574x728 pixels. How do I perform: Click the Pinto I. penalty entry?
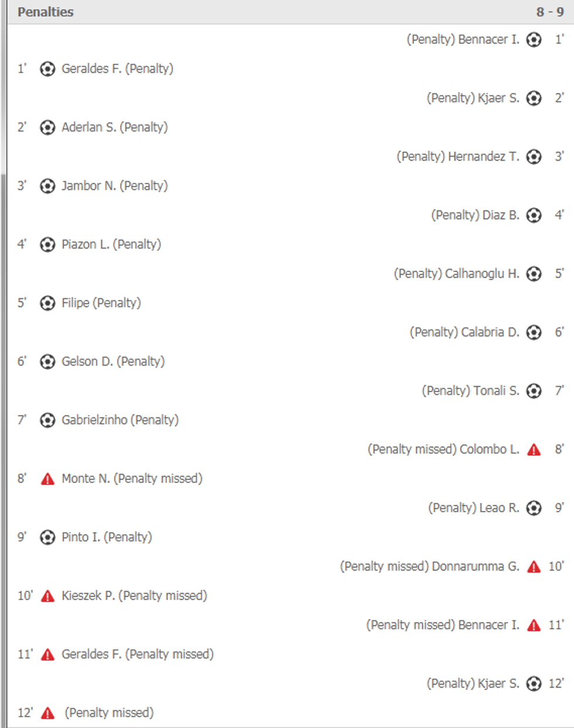tap(82, 537)
